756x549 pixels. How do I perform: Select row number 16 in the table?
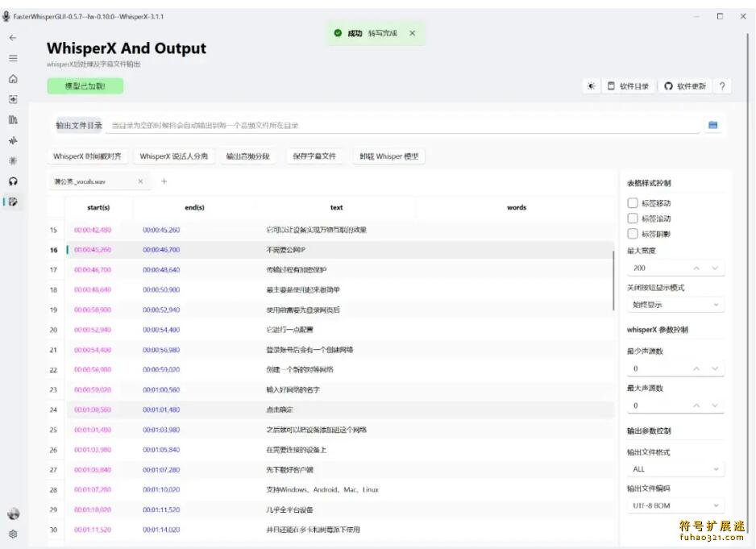(53, 250)
